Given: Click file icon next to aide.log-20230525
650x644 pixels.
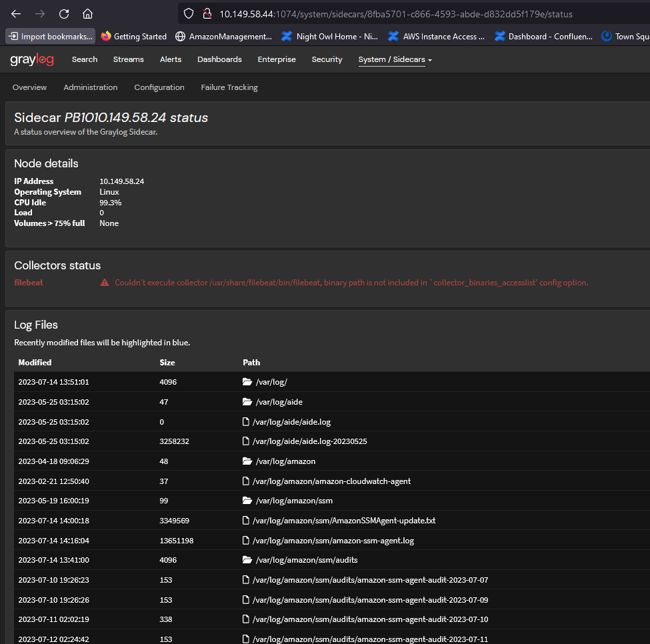Looking at the screenshot, I should pyautogui.click(x=246, y=441).
